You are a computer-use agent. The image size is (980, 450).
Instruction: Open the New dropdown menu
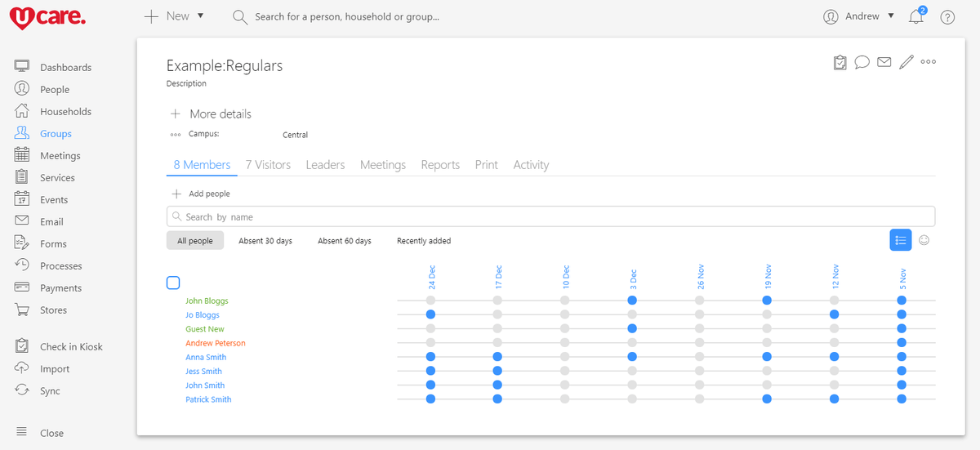pyautogui.click(x=174, y=16)
